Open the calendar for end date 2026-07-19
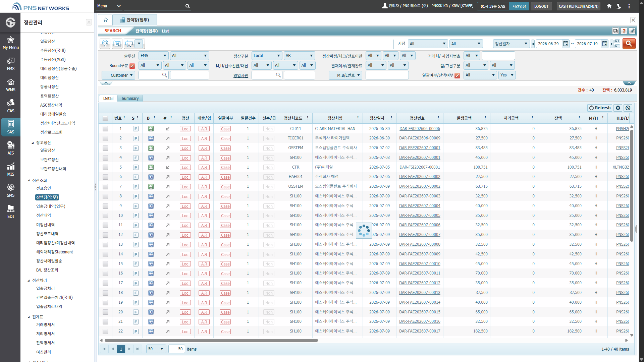 pyautogui.click(x=604, y=44)
